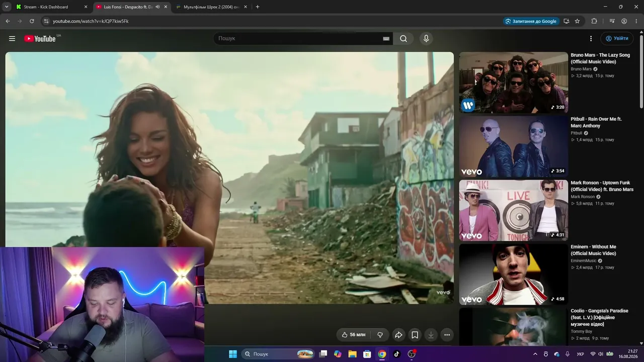Viewport: 644px width, 362px height.
Task: Open the Windows Start menu
Action: (233, 354)
